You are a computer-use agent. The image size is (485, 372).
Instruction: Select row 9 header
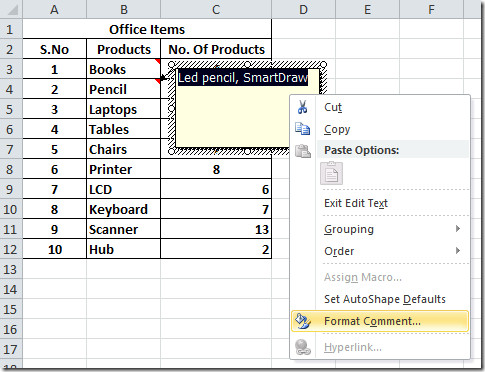(x=11, y=189)
